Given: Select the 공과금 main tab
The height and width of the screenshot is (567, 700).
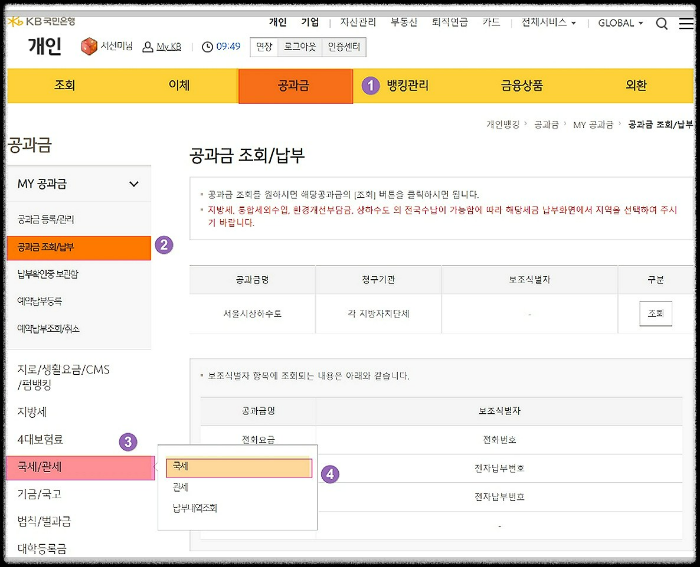Looking at the screenshot, I should coord(296,86).
